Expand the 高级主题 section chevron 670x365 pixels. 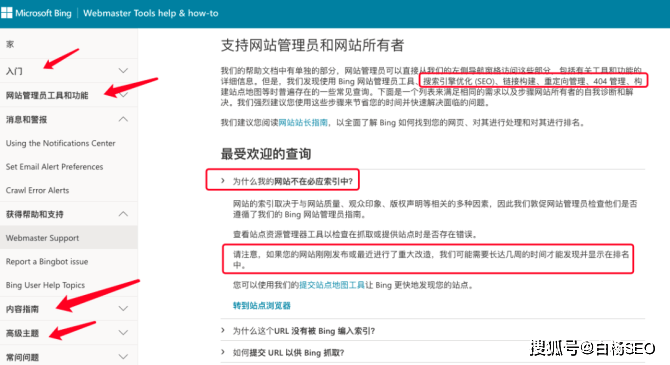(123, 332)
